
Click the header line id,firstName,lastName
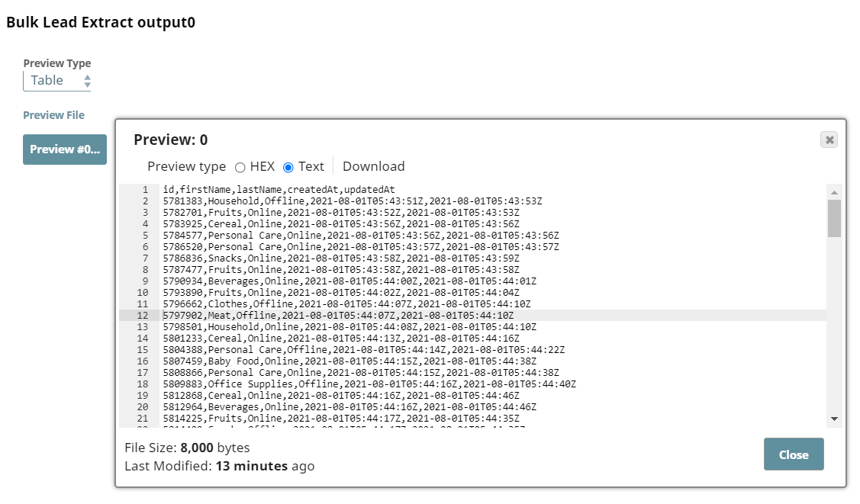point(279,190)
